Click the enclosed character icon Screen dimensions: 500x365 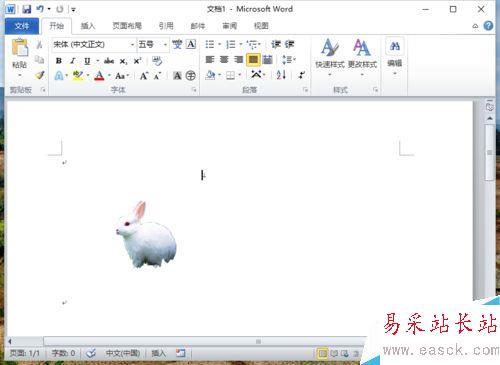click(x=191, y=76)
